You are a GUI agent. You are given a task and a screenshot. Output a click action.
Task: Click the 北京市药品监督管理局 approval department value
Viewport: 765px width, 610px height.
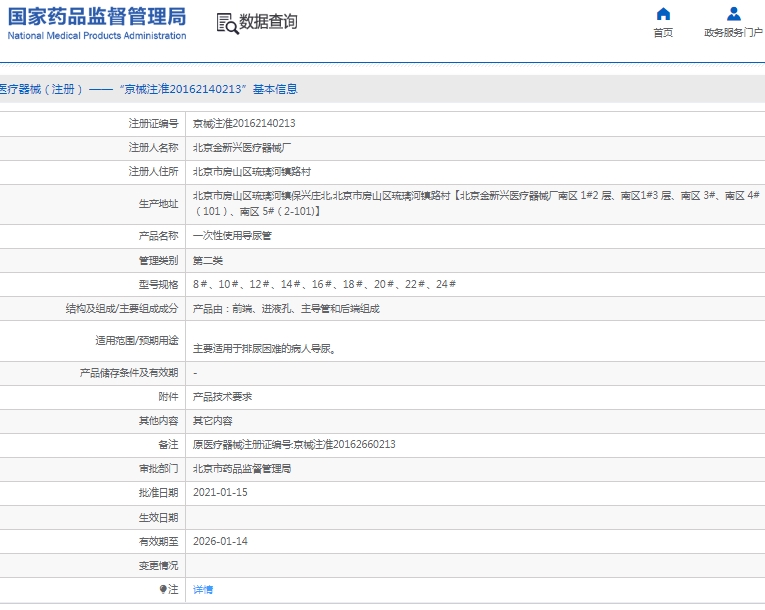pos(242,468)
